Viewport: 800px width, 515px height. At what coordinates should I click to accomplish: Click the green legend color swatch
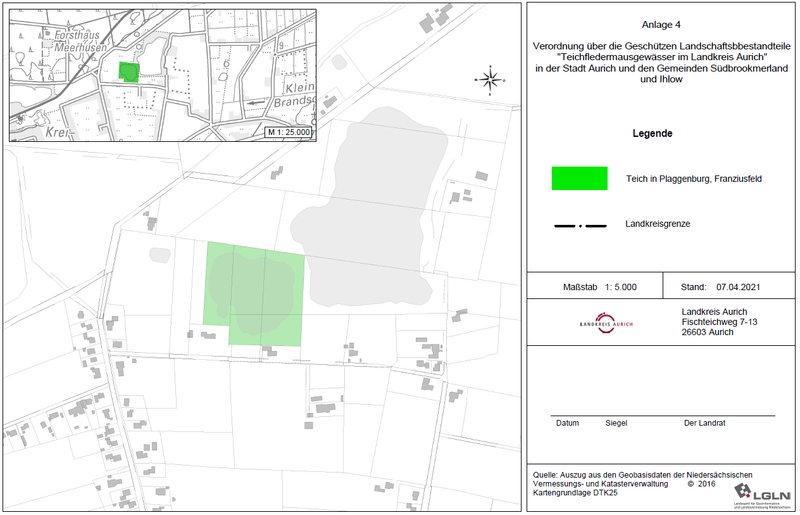[580, 178]
